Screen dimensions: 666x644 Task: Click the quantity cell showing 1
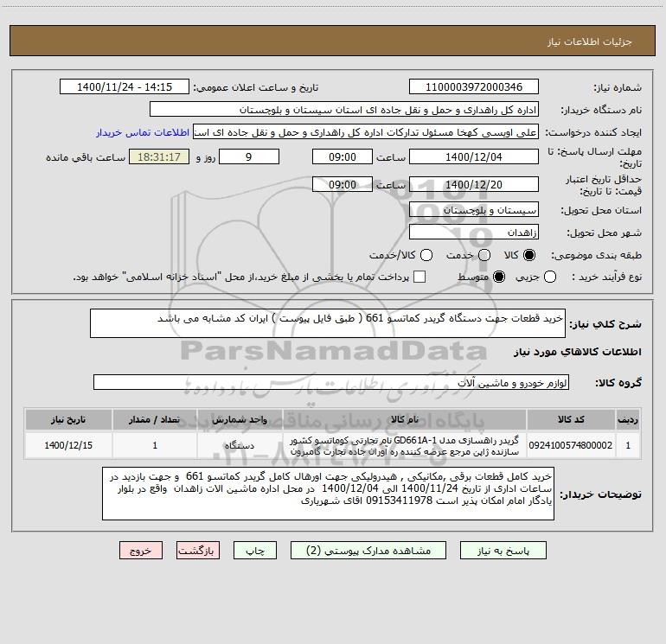[x=155, y=445]
